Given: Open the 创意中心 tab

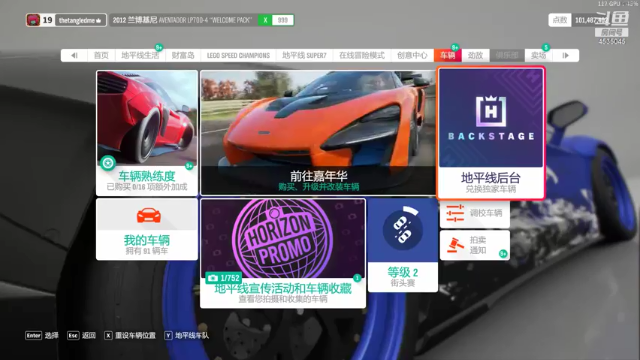Looking at the screenshot, I should click(x=412, y=56).
